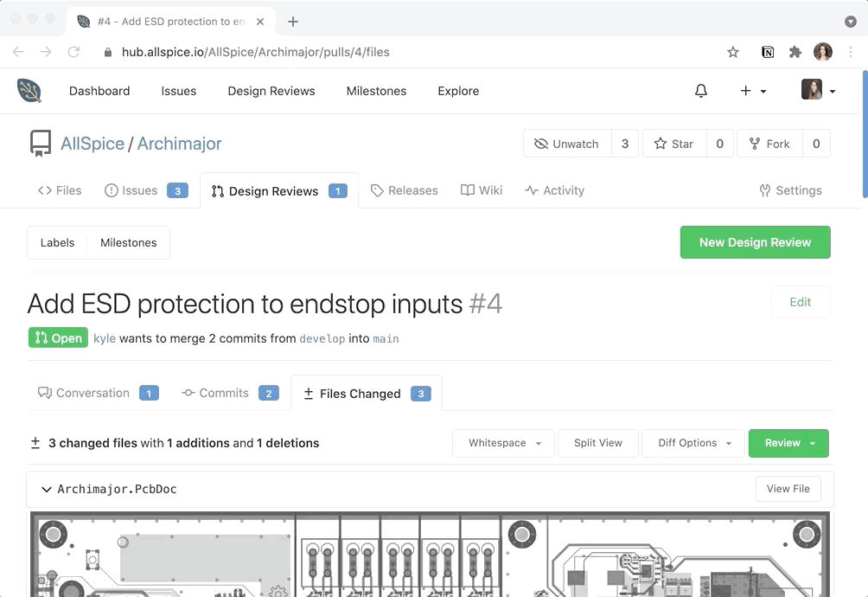The height and width of the screenshot is (597, 868).
Task: Click Chrome tab search arrow
Action: coord(851,22)
